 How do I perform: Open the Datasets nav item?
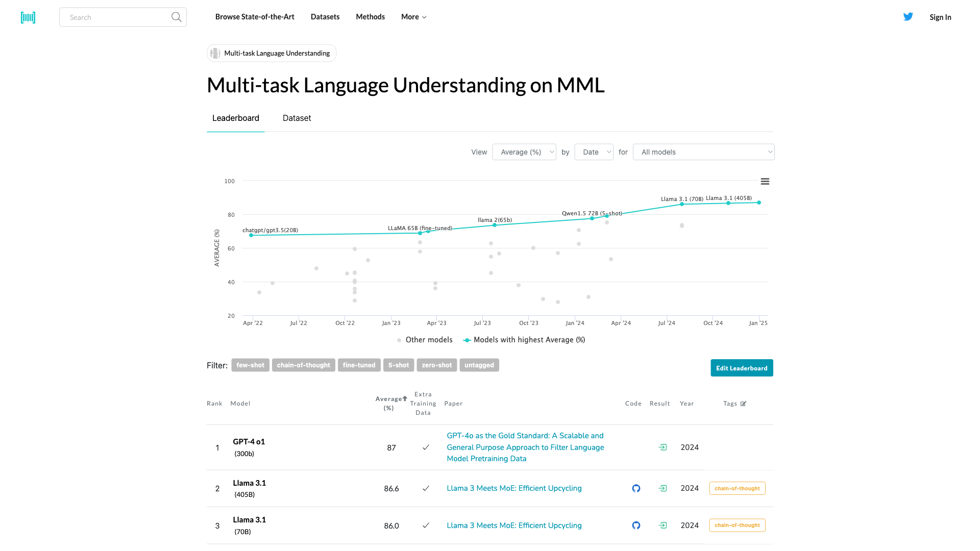325,17
